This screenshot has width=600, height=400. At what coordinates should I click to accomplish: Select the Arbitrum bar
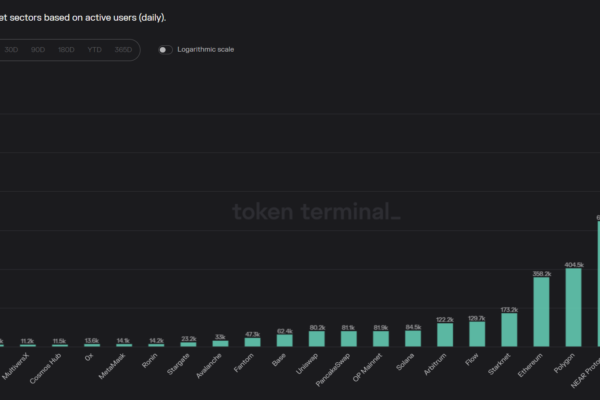pyautogui.click(x=445, y=335)
